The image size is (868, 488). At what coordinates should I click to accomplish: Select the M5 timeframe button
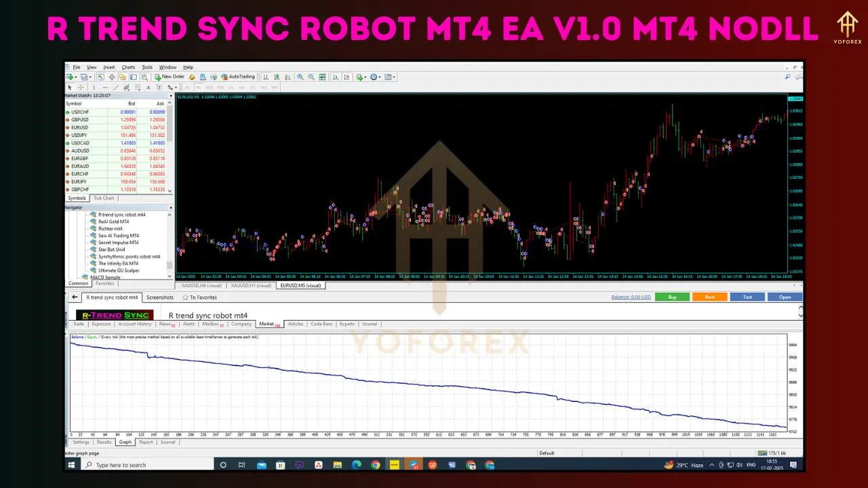(x=198, y=87)
